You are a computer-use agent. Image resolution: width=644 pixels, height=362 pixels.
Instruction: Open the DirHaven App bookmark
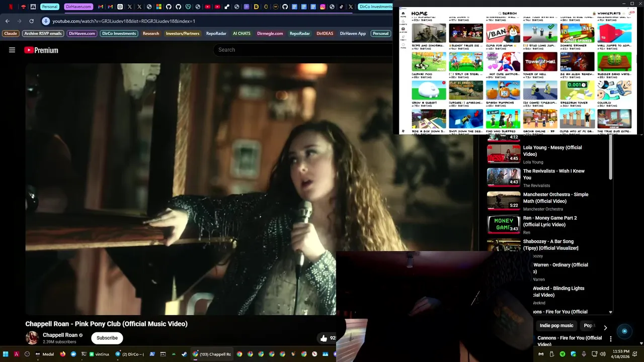(x=353, y=34)
